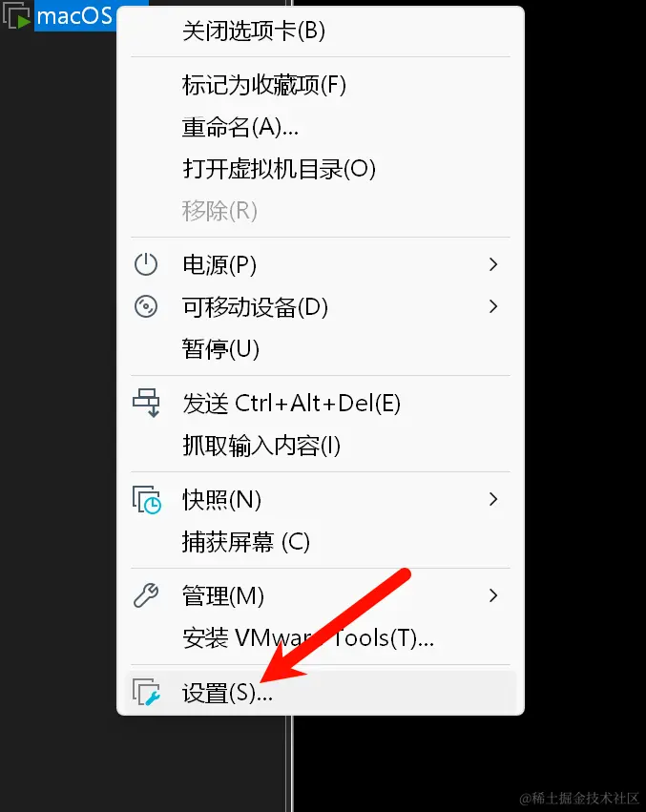Click the Ctrl+Alt+Del send icon

click(146, 403)
